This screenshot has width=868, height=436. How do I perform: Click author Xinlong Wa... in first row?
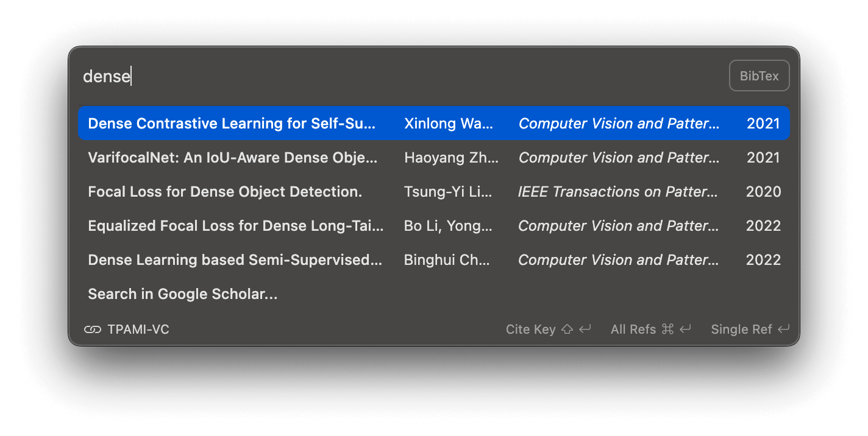(449, 124)
